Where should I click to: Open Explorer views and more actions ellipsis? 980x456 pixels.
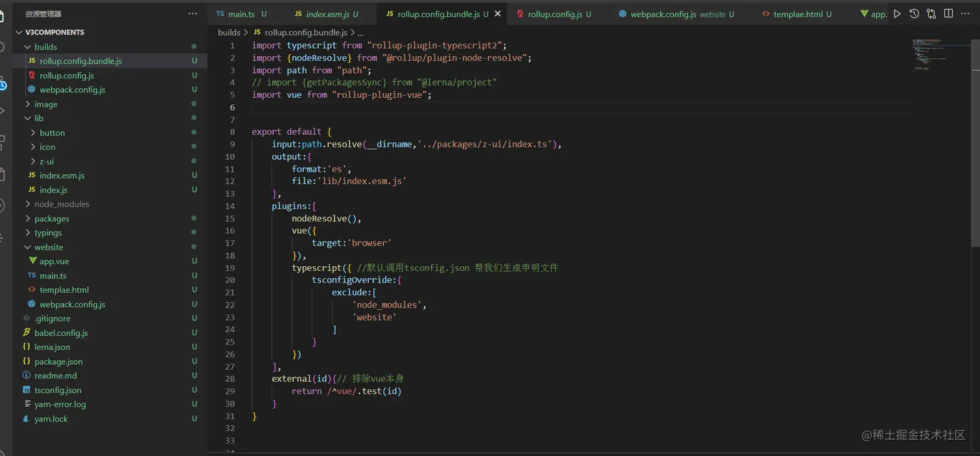[x=192, y=14]
